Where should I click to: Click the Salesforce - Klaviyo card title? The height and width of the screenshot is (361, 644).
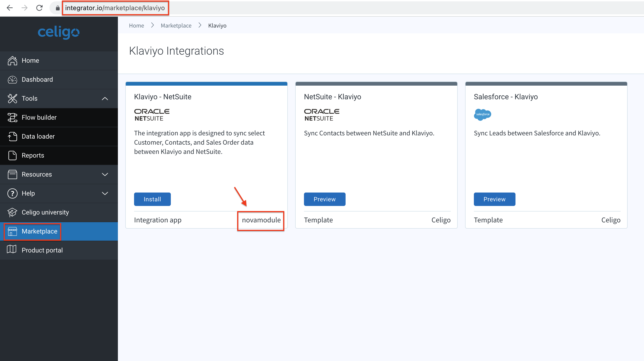point(506,97)
